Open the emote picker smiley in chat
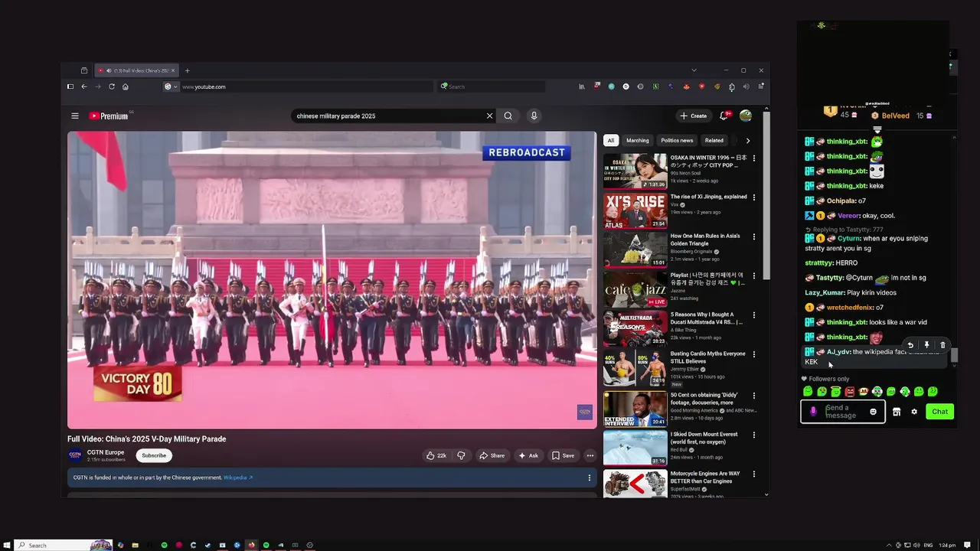The image size is (980, 551). coord(873,412)
